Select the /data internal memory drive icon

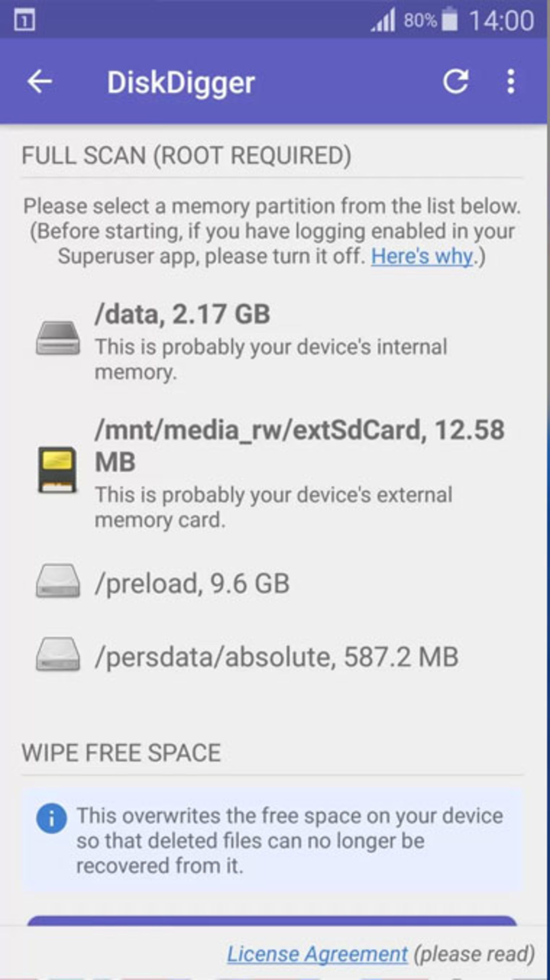click(x=58, y=338)
